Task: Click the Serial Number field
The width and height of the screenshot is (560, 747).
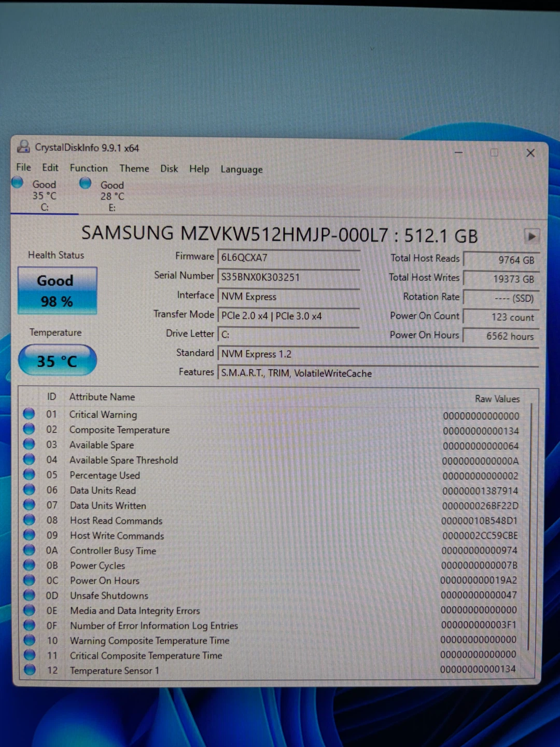Action: 289,277
